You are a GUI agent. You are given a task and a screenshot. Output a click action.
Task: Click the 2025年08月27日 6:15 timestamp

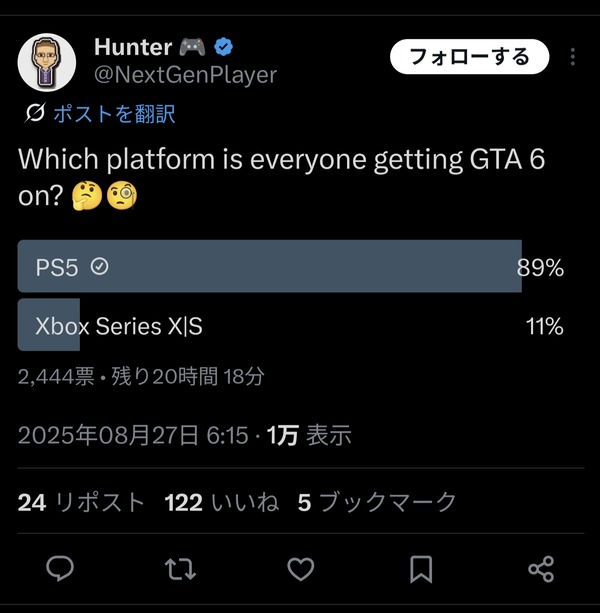coord(133,435)
